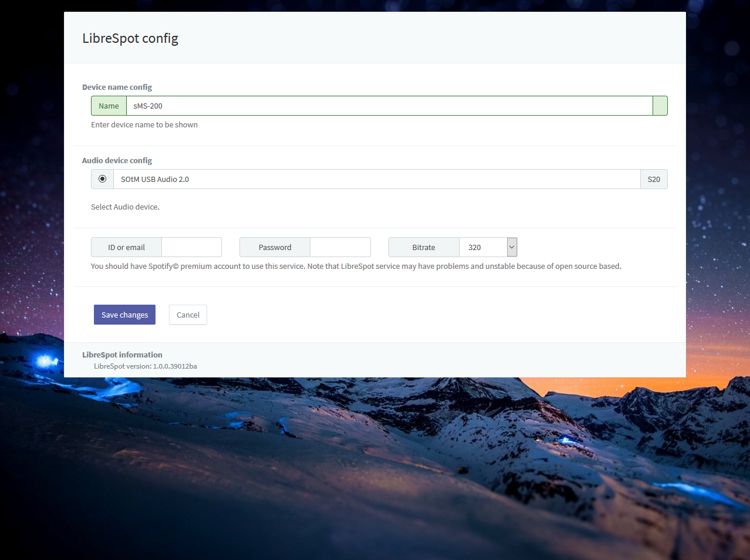
Task: Click the 'Select Audio device.' hint text
Action: pyautogui.click(x=125, y=207)
